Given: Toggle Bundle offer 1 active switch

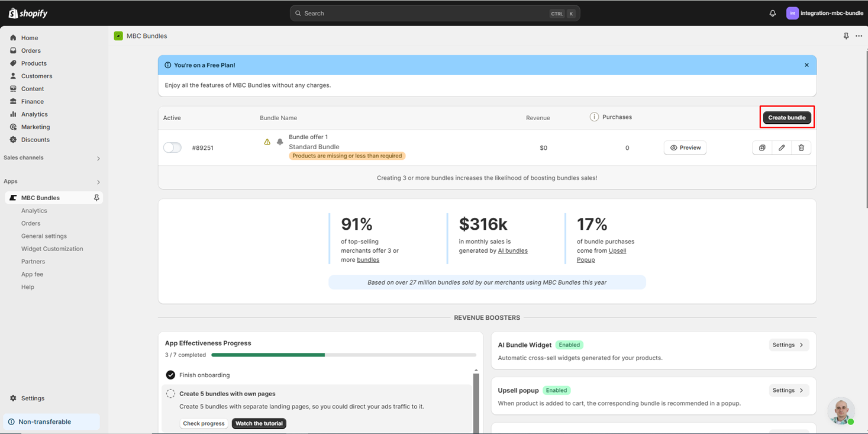Looking at the screenshot, I should 172,148.
